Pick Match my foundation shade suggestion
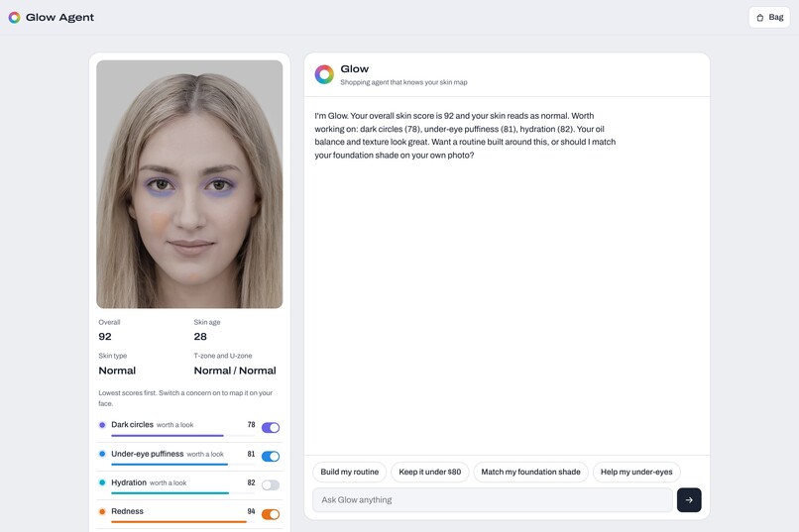Screen dimensions: 799x532 (530, 472)
